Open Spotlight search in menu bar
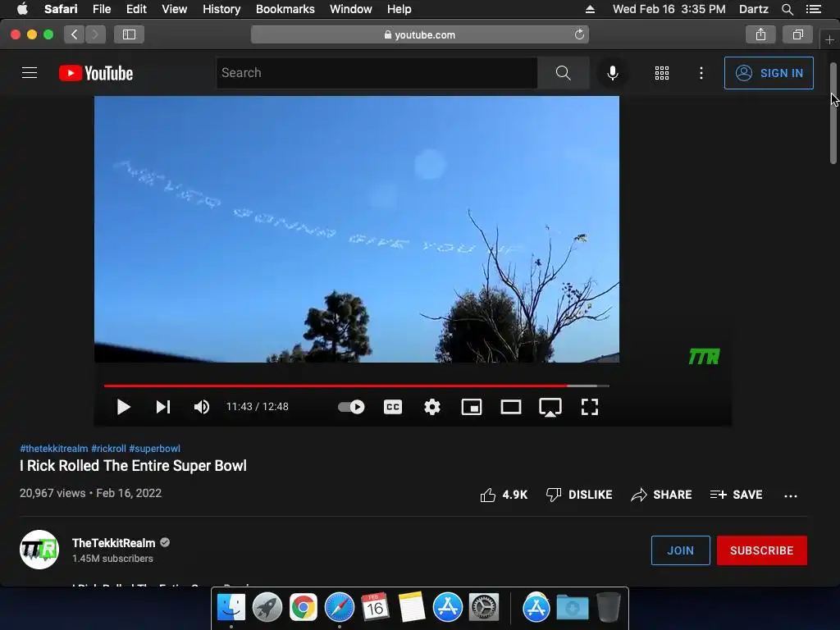The width and height of the screenshot is (840, 630). [x=787, y=9]
